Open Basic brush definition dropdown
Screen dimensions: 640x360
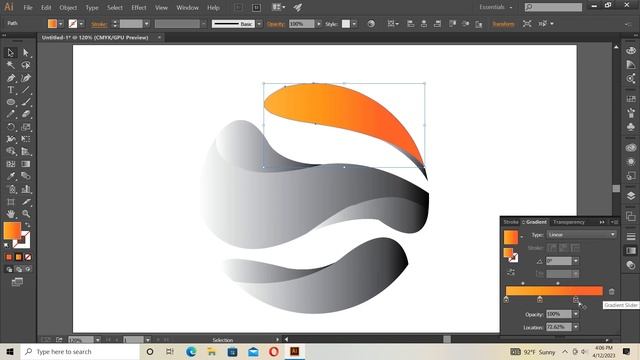tap(259, 24)
